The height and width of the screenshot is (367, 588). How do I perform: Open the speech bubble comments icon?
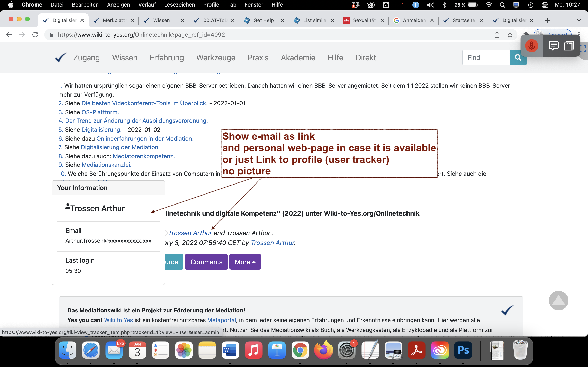(x=553, y=46)
